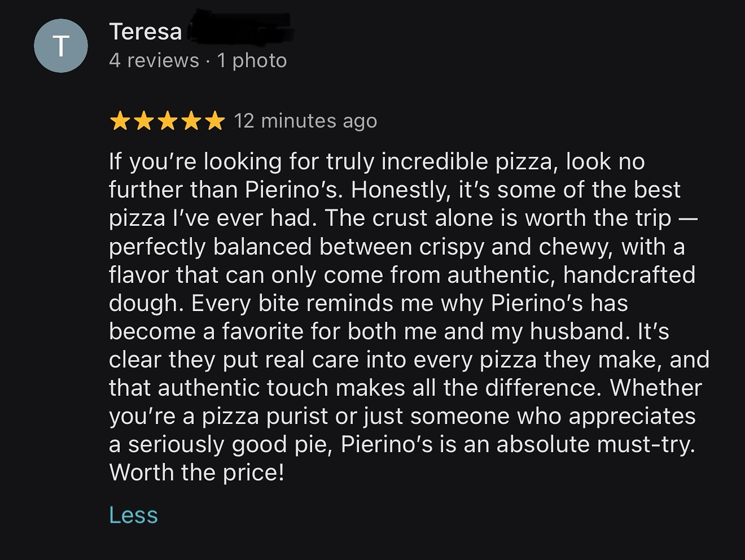Open reviewer Teresa's profile name
The width and height of the screenshot is (745, 560).
click(146, 32)
